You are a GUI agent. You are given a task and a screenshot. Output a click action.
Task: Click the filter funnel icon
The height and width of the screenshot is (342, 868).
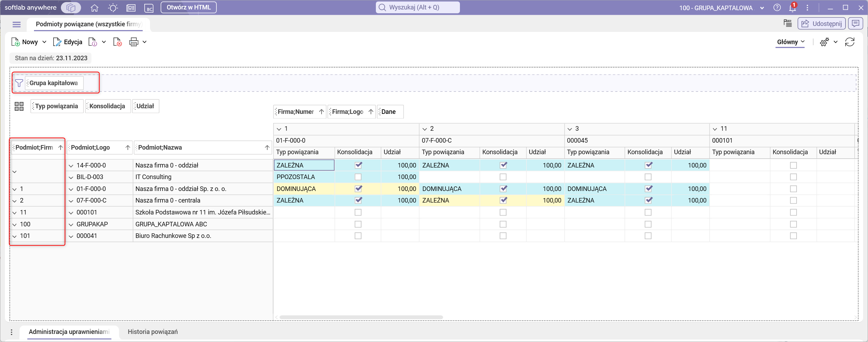(19, 83)
